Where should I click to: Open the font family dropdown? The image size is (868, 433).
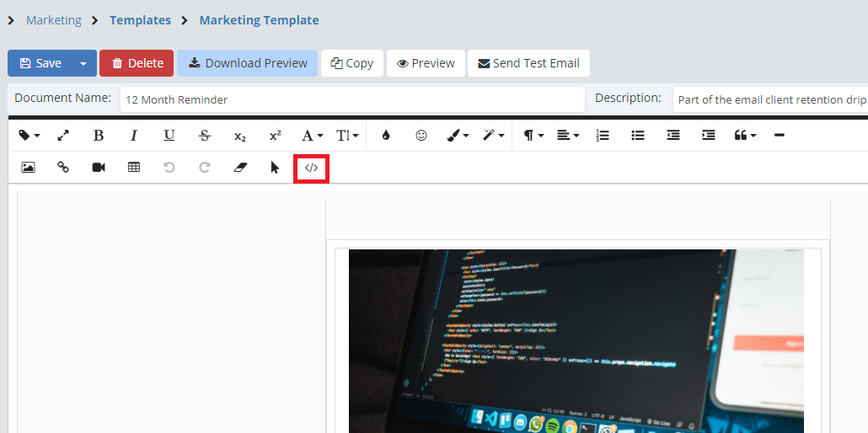coord(312,136)
